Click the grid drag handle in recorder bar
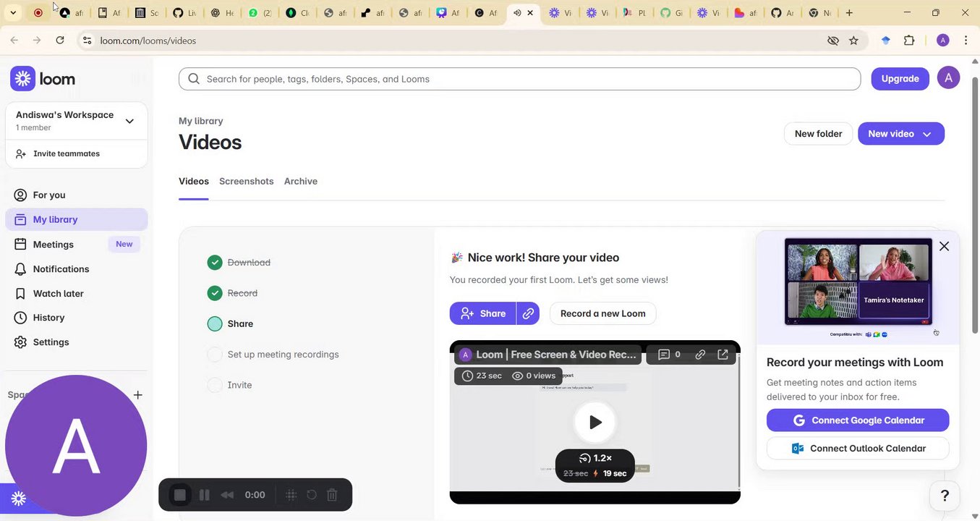 (x=291, y=495)
